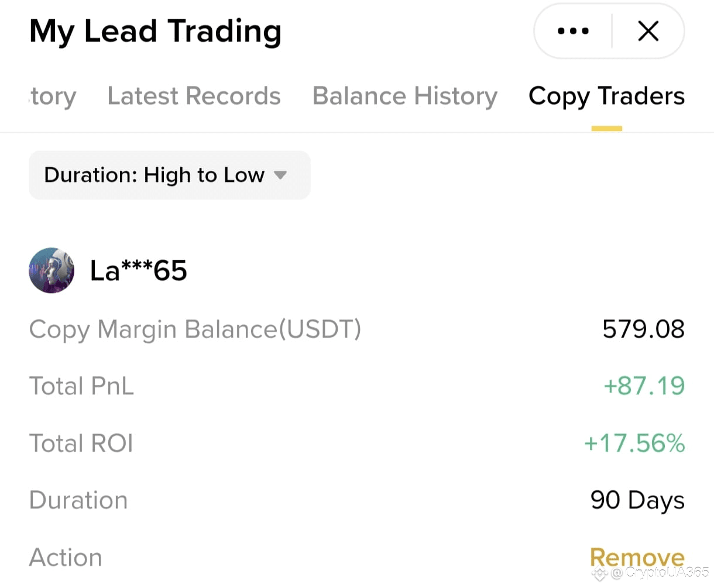The image size is (714, 588).
Task: Click the sort dropdown's down-arrow caret
Action: pos(280,175)
